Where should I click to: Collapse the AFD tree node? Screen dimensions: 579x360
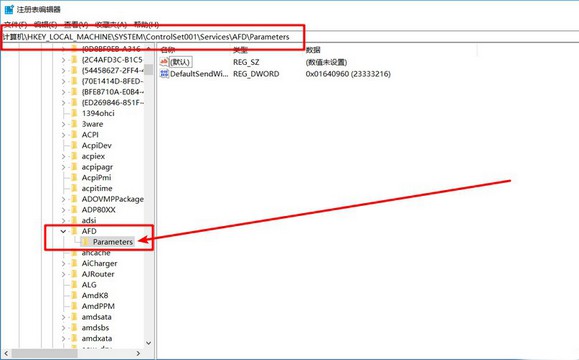coord(63,231)
